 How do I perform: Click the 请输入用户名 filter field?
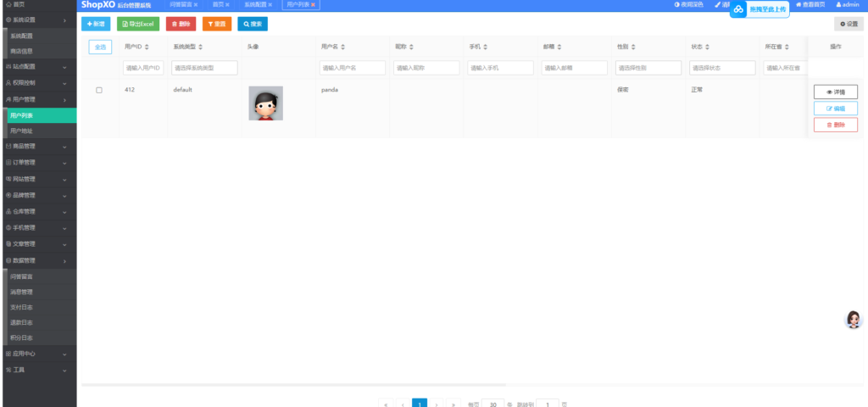pyautogui.click(x=353, y=68)
